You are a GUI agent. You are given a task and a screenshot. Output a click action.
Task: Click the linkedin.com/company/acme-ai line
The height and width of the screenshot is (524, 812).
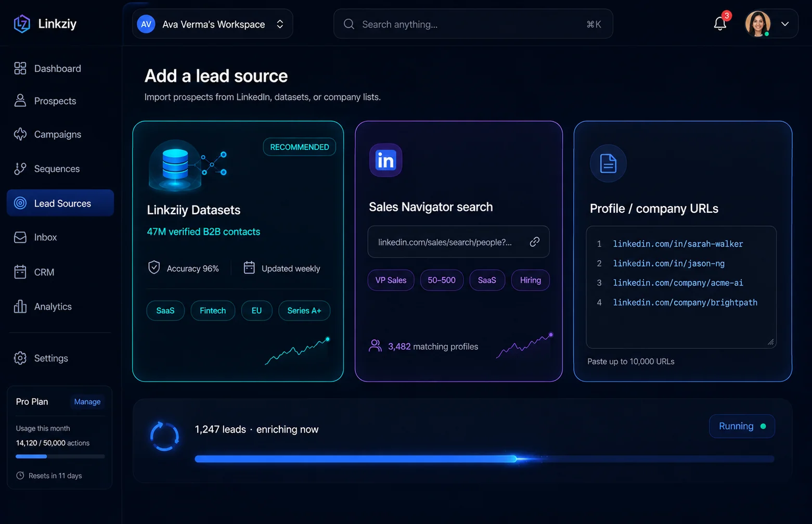678,283
